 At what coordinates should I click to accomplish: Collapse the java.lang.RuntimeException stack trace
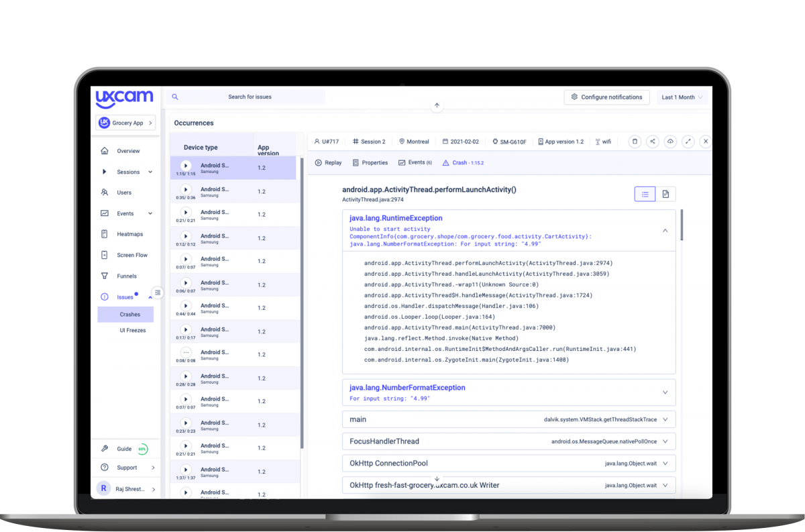point(665,229)
